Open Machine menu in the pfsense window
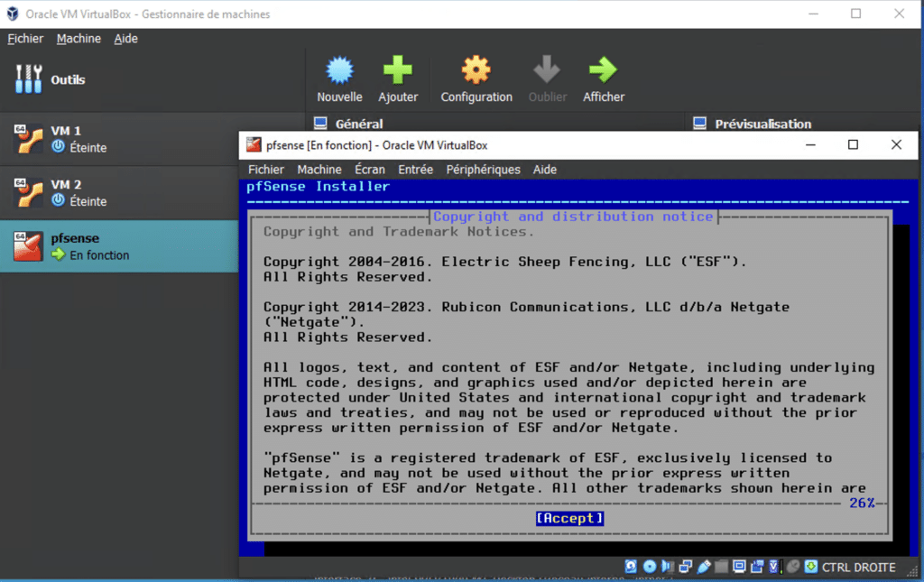Screen dimensions: 924x582 coord(319,170)
